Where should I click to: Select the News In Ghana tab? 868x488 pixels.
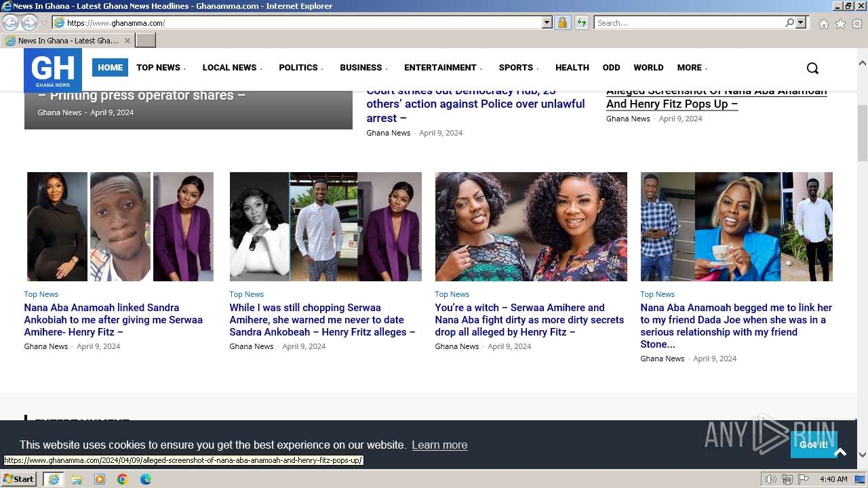coord(67,41)
